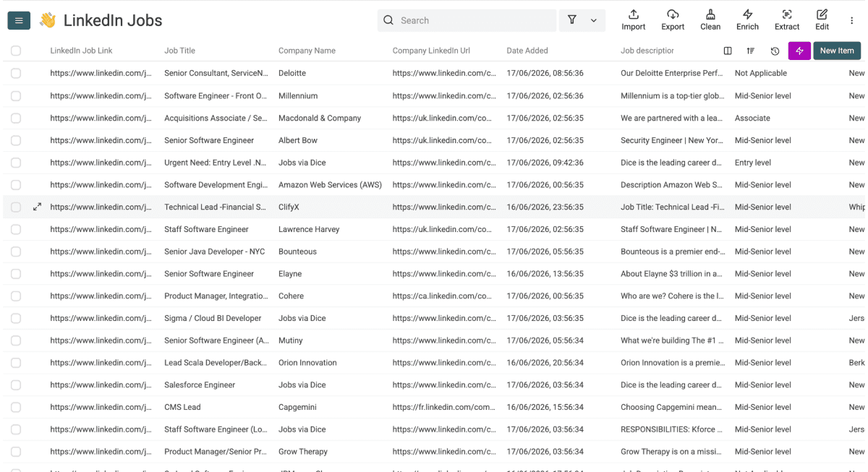868x472 pixels.
Task: Select the 'CMS Lead' job title cell
Action: [182, 407]
